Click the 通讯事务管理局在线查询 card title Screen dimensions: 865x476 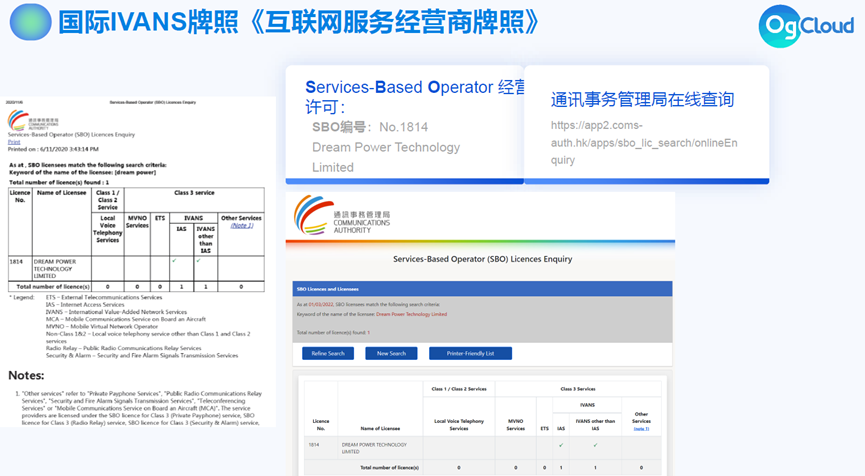(x=642, y=99)
